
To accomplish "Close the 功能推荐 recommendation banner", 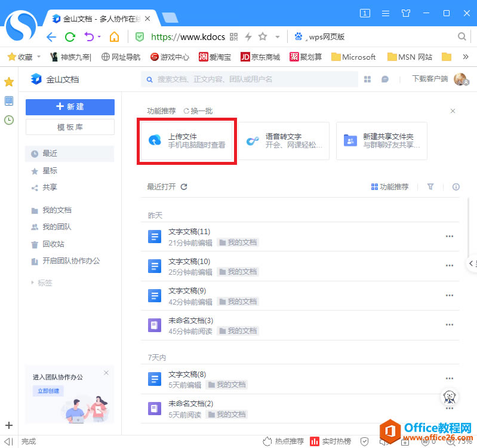I will pos(453,111).
